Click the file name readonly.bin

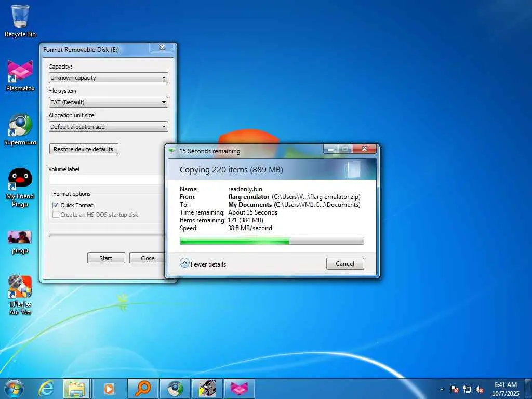coord(245,189)
